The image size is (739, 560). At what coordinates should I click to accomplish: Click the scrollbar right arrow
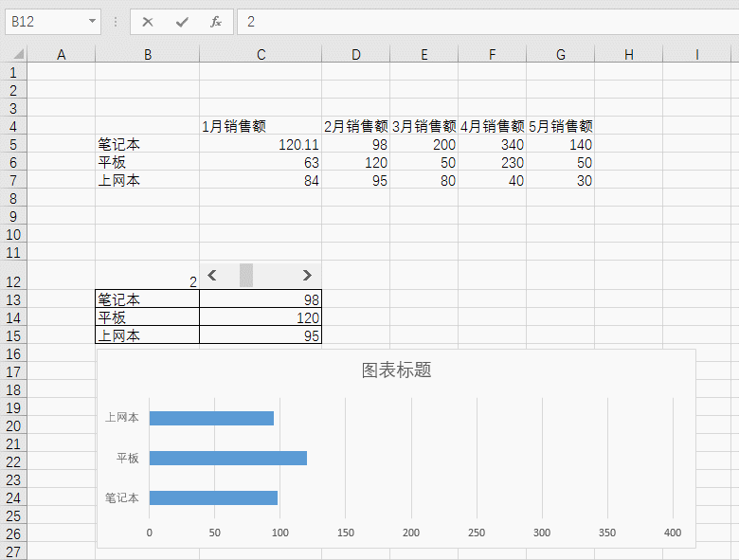pyautogui.click(x=307, y=276)
